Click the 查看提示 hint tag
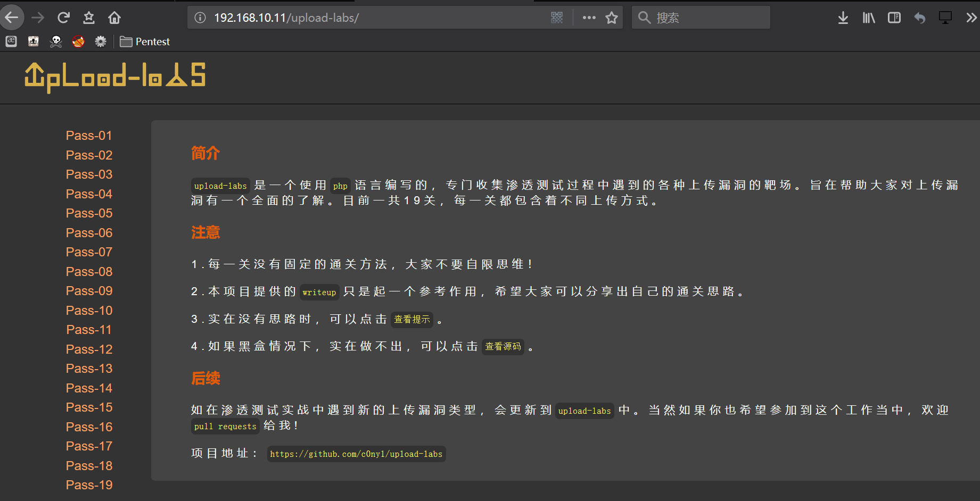980x501 pixels. point(412,319)
